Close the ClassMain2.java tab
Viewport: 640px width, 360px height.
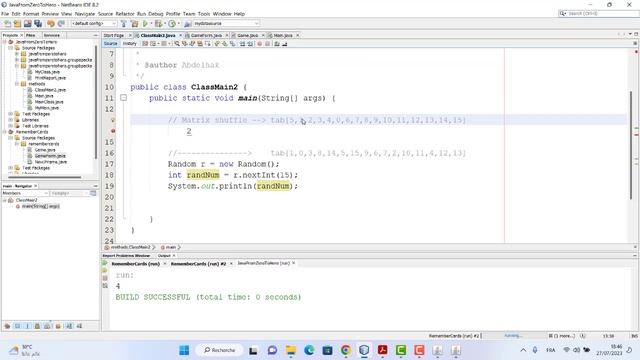pos(180,36)
